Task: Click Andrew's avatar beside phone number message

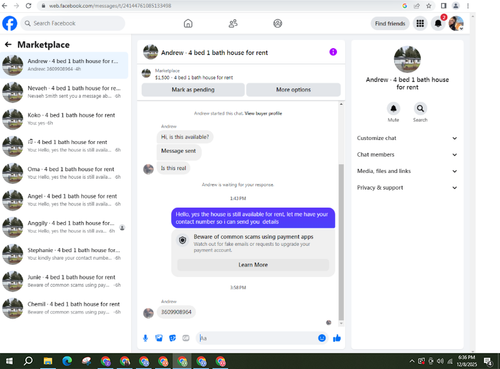Action: click(148, 313)
